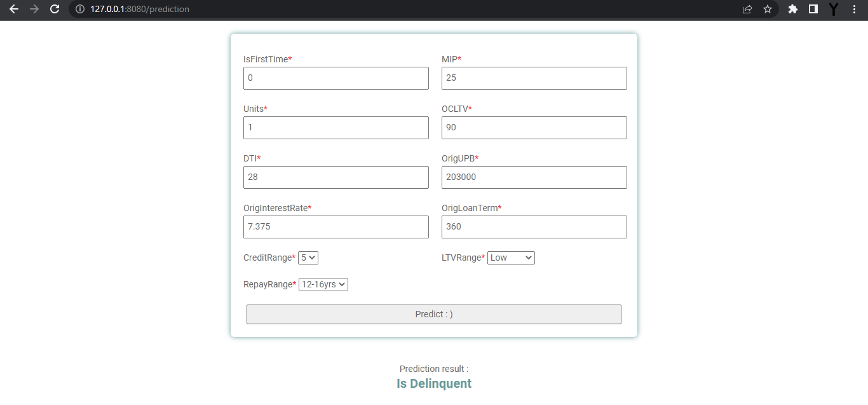
Task: Click the side panel icon near the avatar
Action: 813,9
